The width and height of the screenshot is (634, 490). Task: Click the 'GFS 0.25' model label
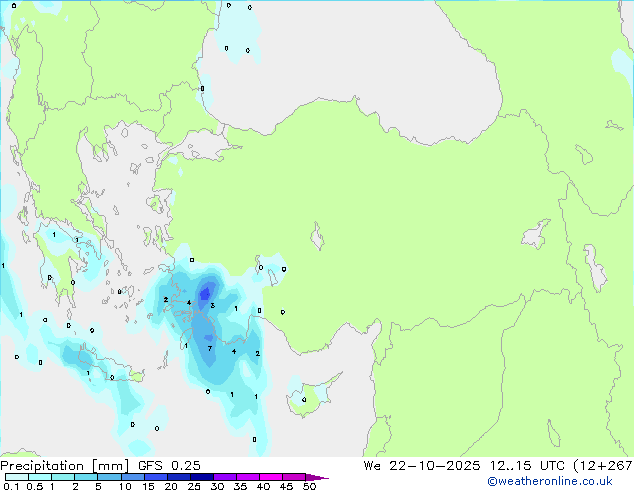coord(169,466)
